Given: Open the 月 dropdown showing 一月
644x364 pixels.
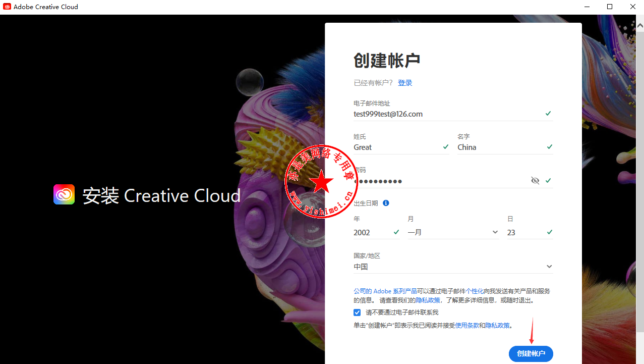Looking at the screenshot, I should click(x=453, y=232).
